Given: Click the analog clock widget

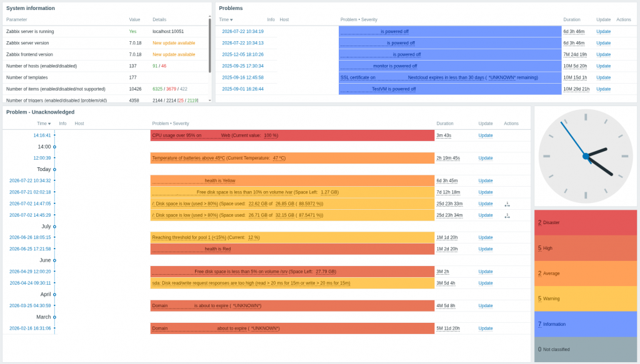Looking at the screenshot, I should (585, 156).
